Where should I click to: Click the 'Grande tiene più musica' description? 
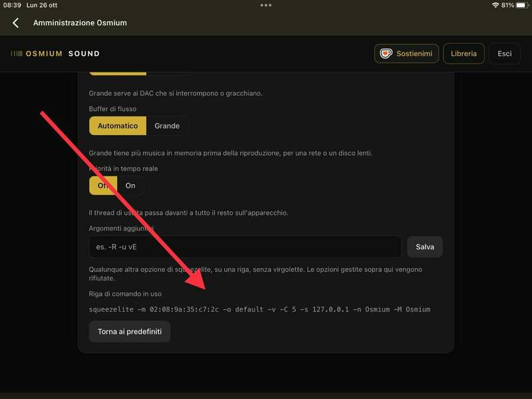coord(230,153)
